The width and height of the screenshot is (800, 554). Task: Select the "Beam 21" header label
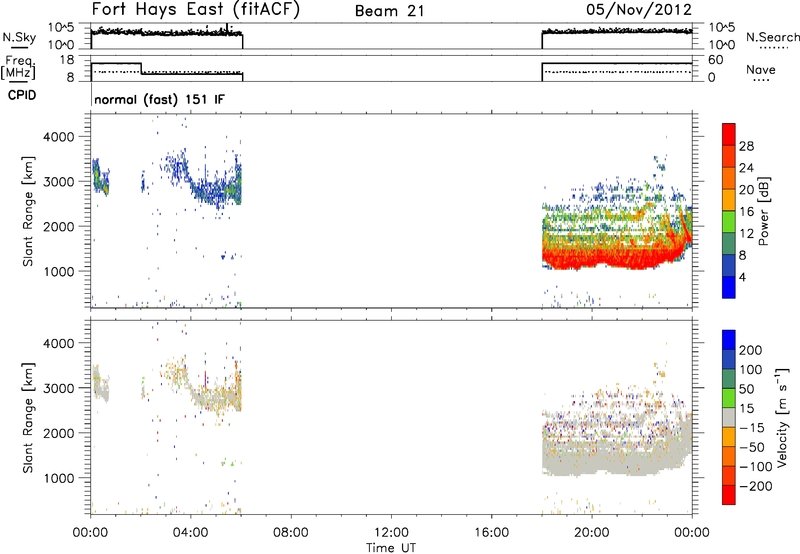390,11
